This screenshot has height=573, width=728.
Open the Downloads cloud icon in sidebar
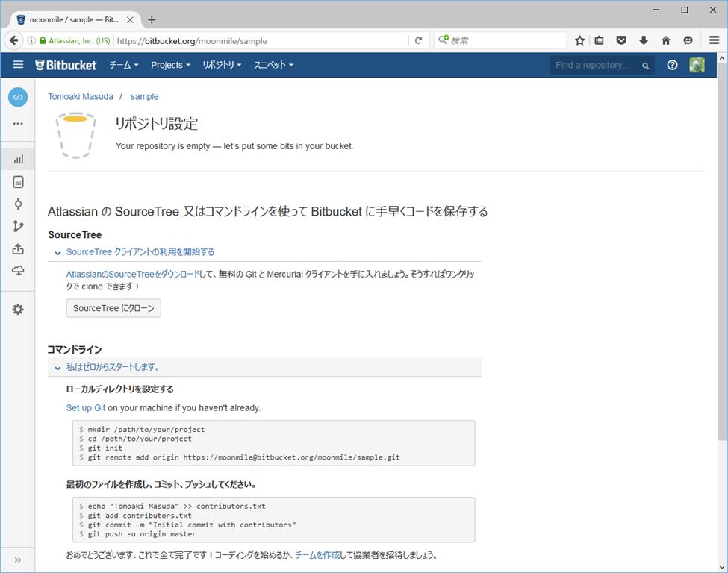coord(18,272)
